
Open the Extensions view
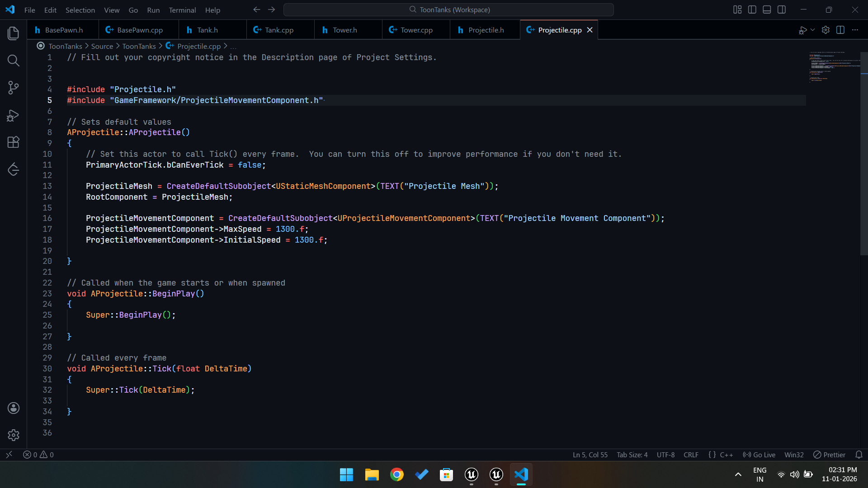coord(13,142)
